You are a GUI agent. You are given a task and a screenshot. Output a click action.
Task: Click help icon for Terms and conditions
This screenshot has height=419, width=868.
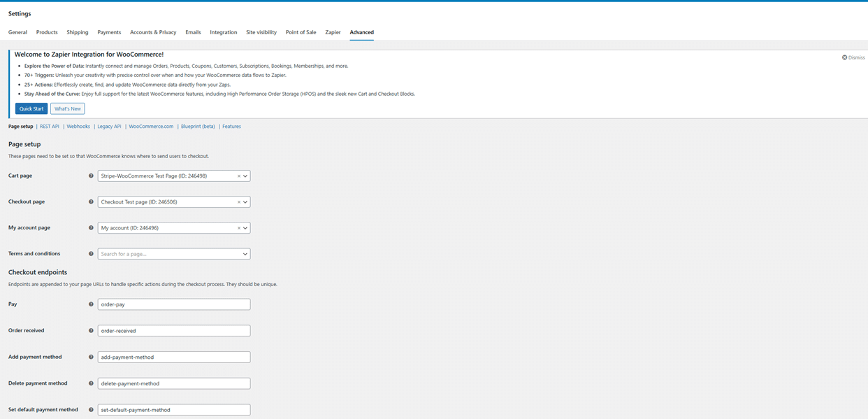(x=91, y=254)
